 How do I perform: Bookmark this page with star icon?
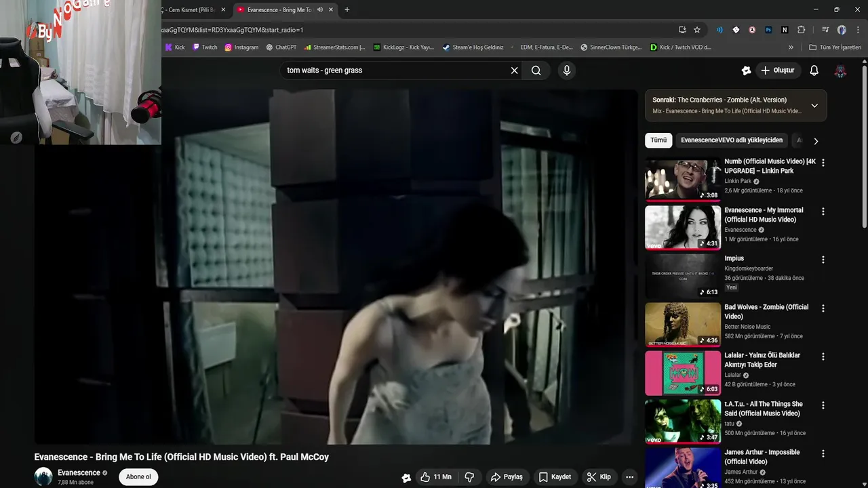tap(697, 30)
